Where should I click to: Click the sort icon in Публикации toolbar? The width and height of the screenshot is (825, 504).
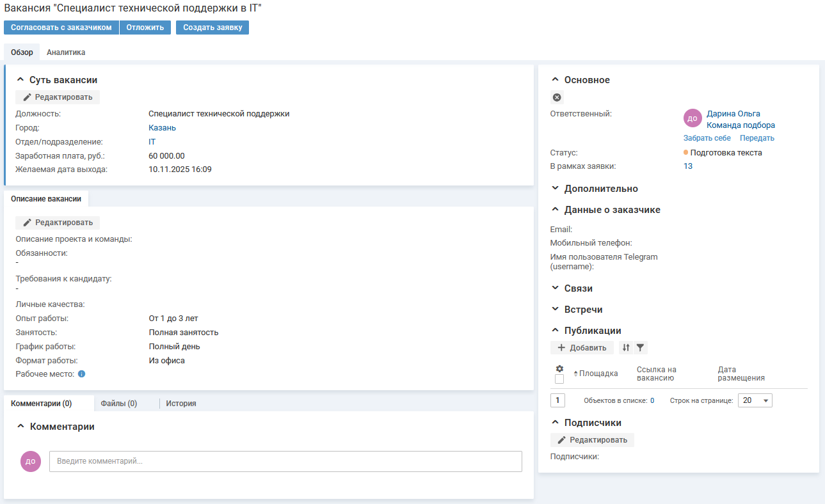point(626,348)
